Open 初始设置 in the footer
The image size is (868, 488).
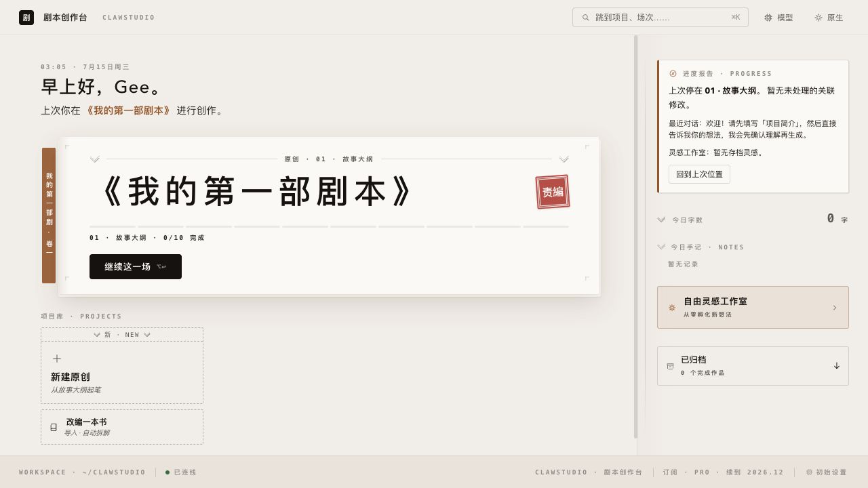click(827, 472)
